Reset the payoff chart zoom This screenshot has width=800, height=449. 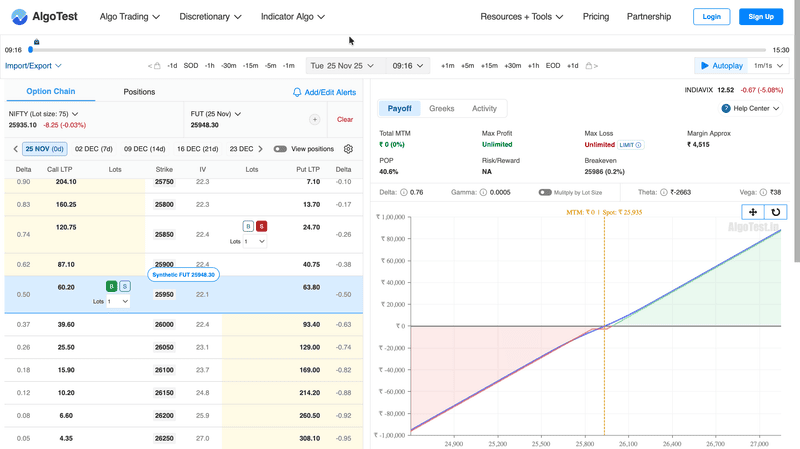[x=775, y=212]
